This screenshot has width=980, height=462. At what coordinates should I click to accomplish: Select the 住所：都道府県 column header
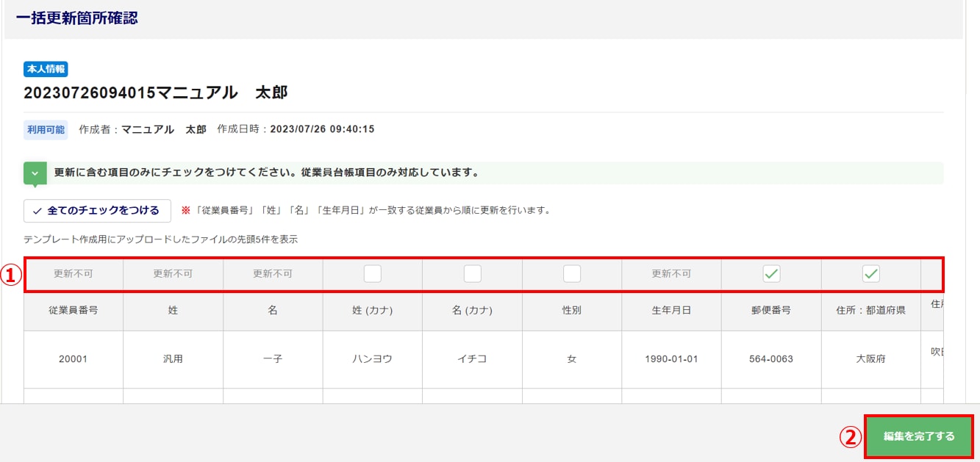click(x=871, y=311)
